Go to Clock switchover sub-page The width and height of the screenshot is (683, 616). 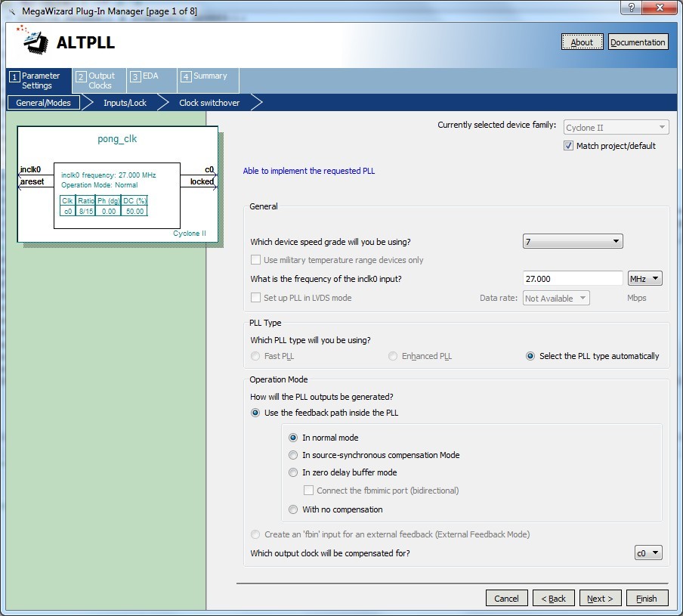pos(209,103)
